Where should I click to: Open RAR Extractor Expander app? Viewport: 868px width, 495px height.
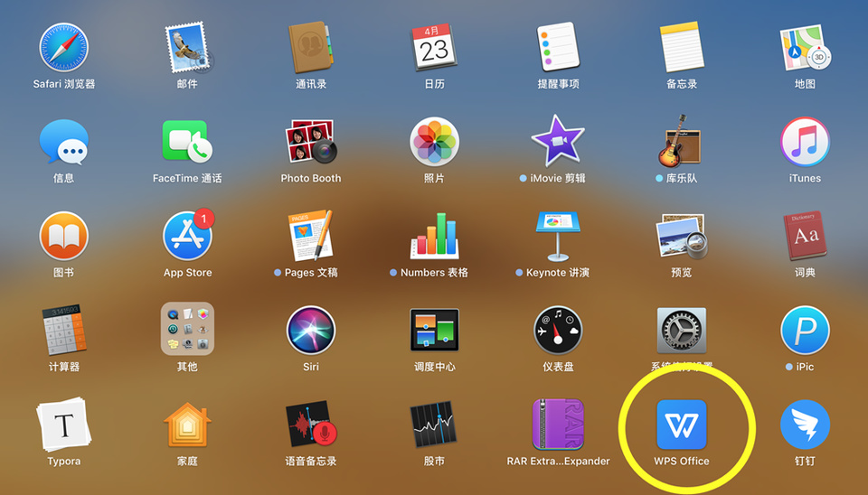558,425
